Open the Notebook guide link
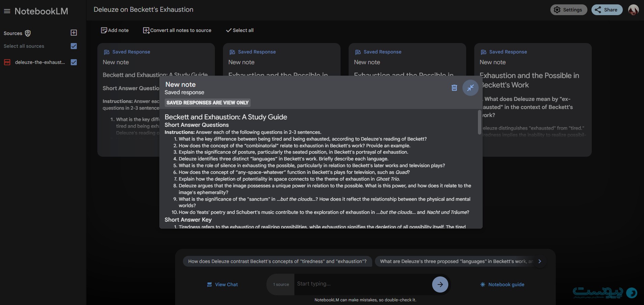This screenshot has height=305, width=644. click(502, 284)
